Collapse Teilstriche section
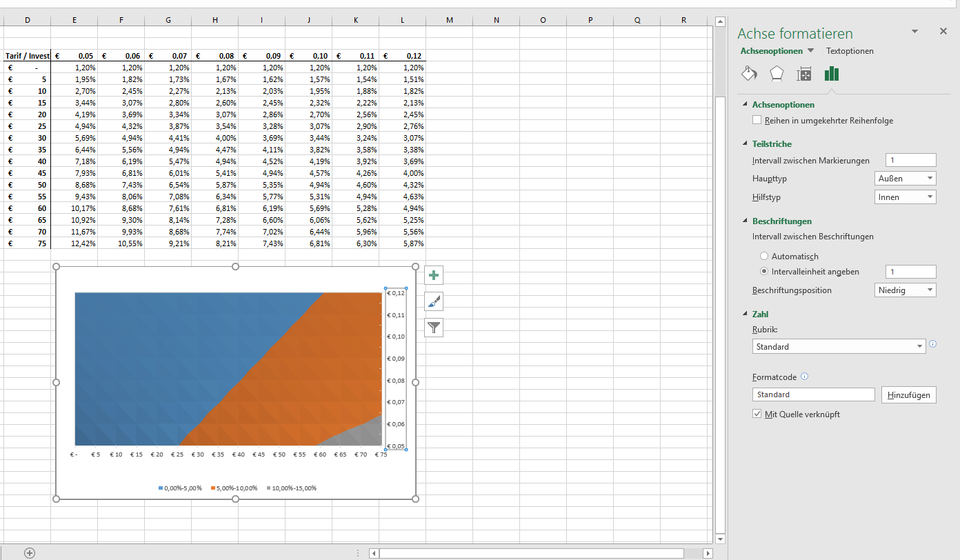960x560 pixels. tap(745, 143)
